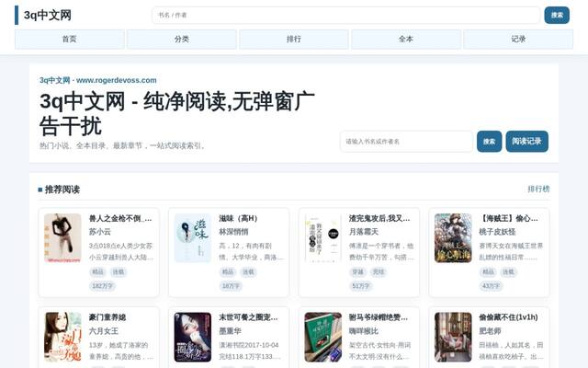Viewport: 588px width, 368px height.
Task: Open the 渣完鬼攻后 book cover
Action: coord(322,238)
